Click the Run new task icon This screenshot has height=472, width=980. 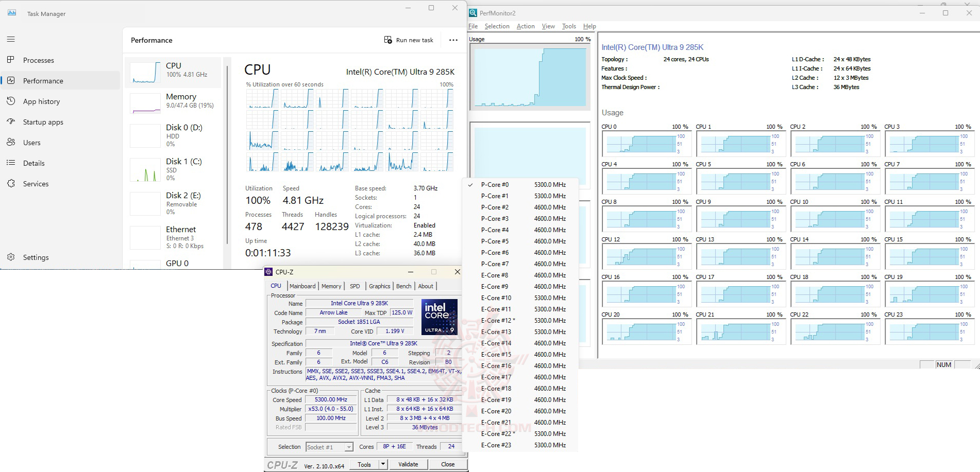[x=388, y=40]
